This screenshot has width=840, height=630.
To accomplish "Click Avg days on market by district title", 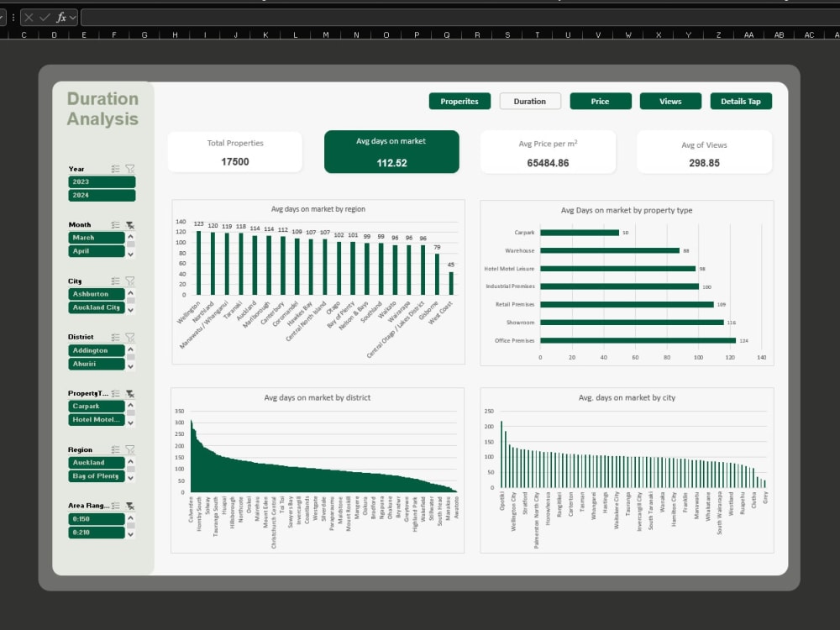I will tap(318, 397).
